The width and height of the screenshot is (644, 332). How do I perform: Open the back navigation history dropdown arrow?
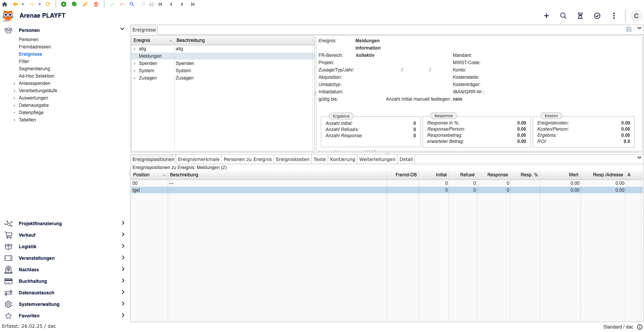click(23, 4)
